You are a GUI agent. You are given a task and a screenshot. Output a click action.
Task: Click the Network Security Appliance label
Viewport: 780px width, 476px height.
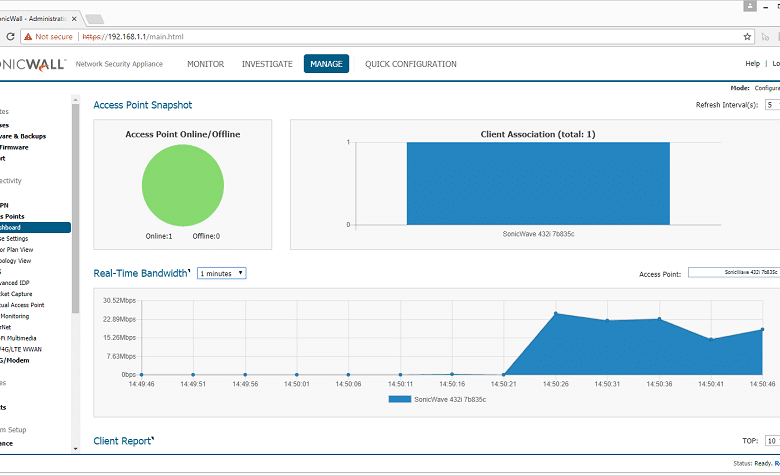click(x=119, y=64)
